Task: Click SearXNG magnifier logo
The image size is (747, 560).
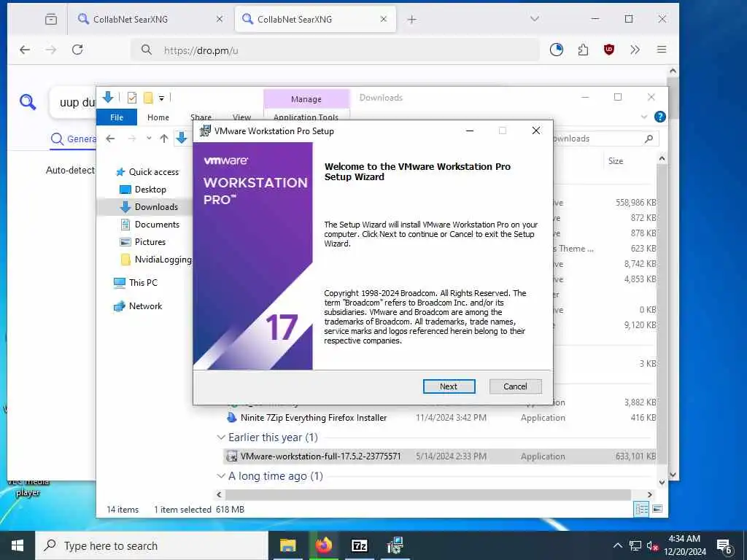Action: coord(28,101)
